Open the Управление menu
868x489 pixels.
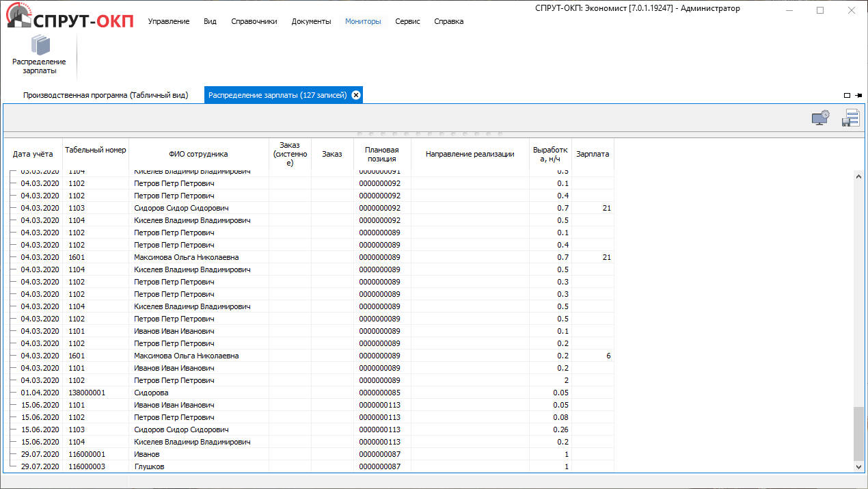[x=169, y=21]
